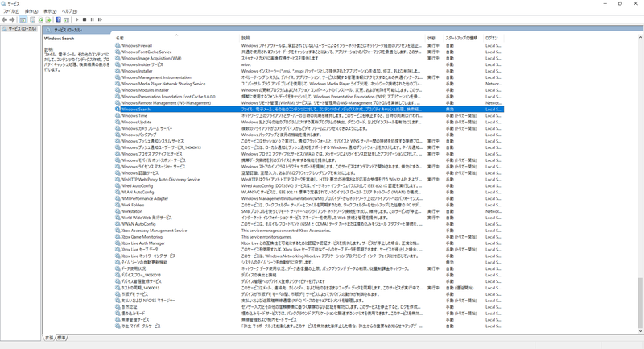Select Windows Presentation Foundation Font Cache row
Viewport: 644px width, 349px height.
point(309,97)
